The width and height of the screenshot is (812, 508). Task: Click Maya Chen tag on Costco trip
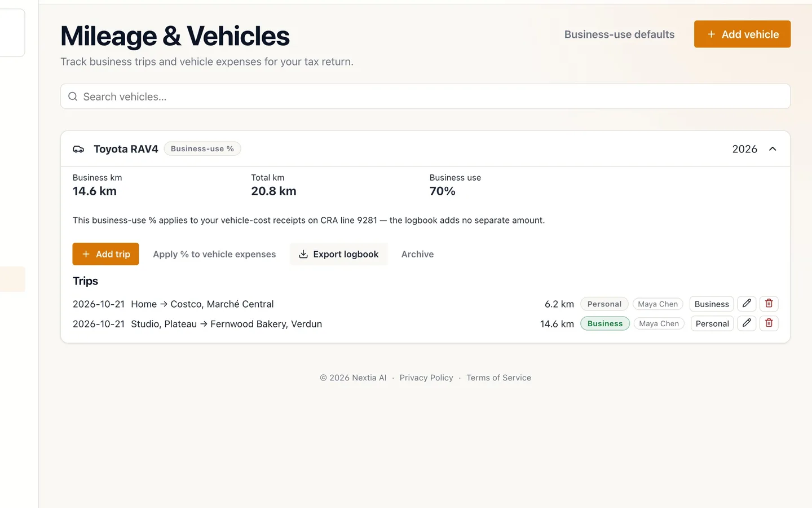coord(657,304)
